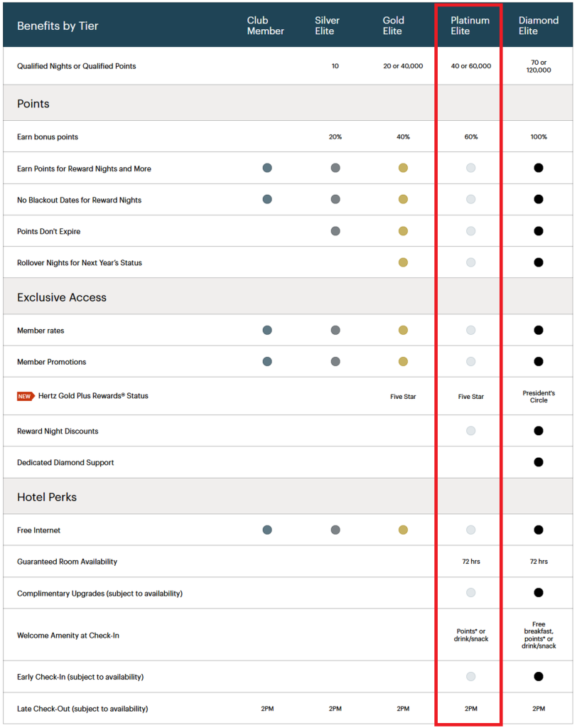The height and width of the screenshot is (728, 577).
Task: Click Diamond Elite dot for Early Check-In
Action: 539,677
